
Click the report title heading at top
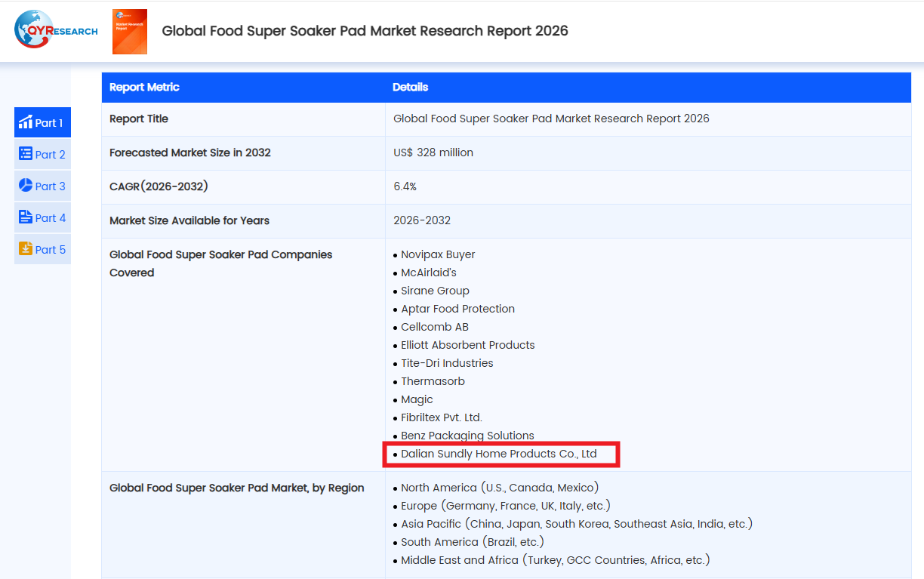tap(365, 31)
